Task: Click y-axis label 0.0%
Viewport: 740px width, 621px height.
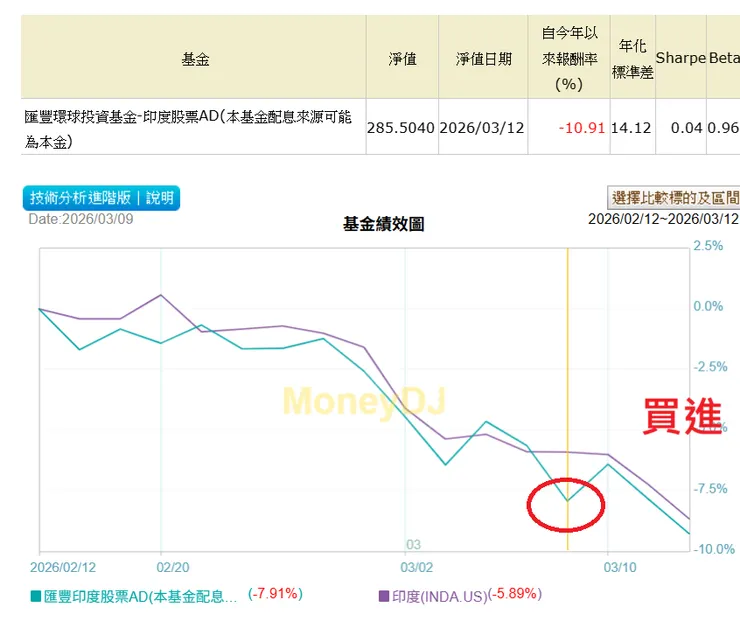Action: click(708, 306)
